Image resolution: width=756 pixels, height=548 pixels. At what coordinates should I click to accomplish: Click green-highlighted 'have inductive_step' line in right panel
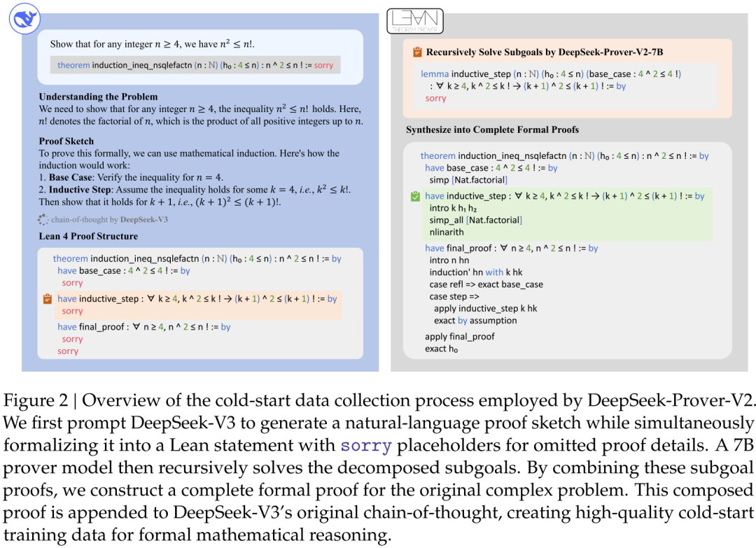(x=565, y=196)
